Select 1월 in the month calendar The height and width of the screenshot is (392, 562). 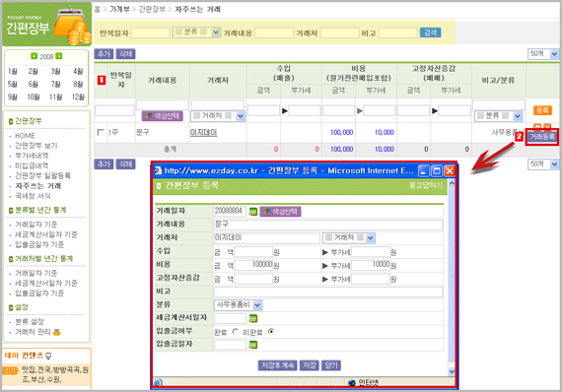point(13,71)
